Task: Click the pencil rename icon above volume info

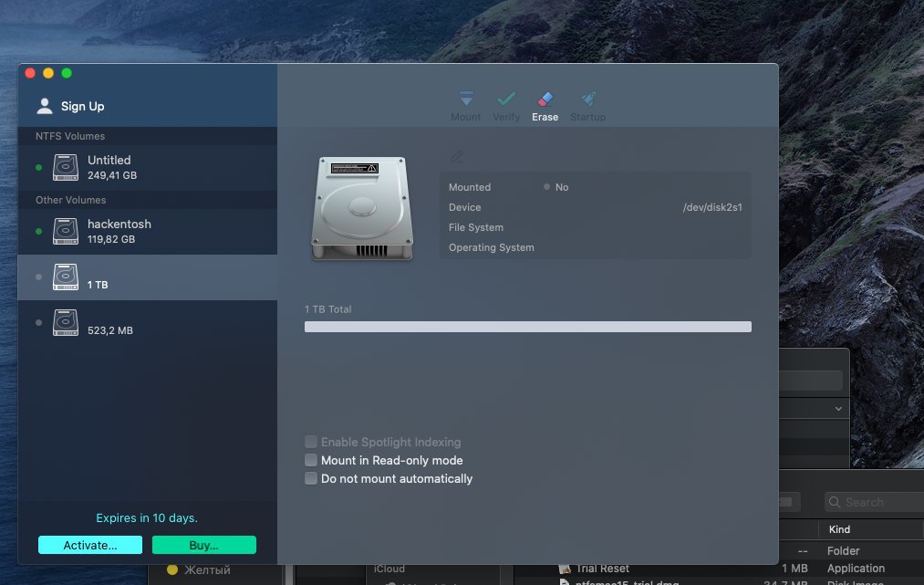Action: click(457, 157)
